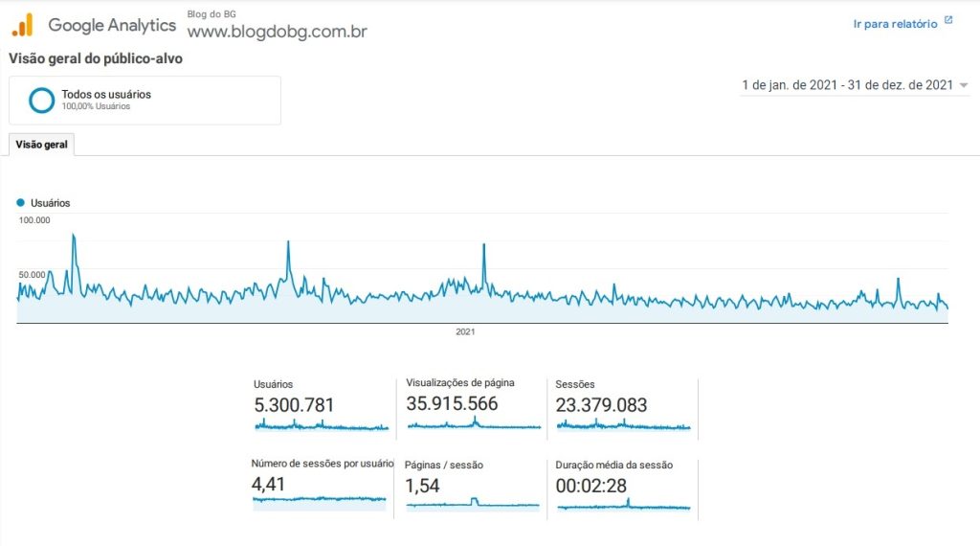This screenshot has width=980, height=546.
Task: Select the Duração média da sessão sparkline
Action: pyautogui.click(x=623, y=505)
